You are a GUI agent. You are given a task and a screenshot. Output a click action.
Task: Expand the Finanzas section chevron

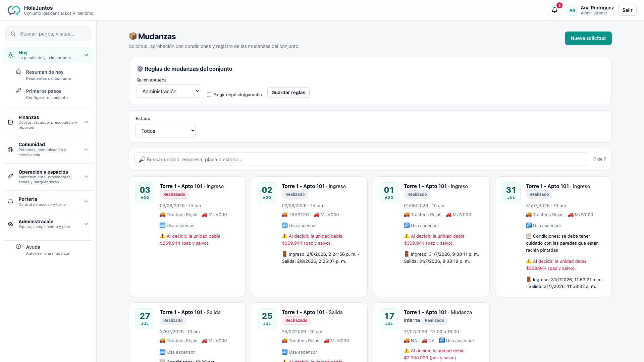(x=86, y=122)
